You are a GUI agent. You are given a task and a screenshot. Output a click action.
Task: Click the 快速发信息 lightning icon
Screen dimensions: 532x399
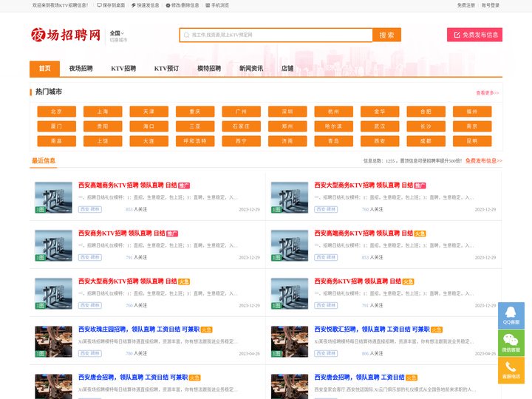point(134,5)
